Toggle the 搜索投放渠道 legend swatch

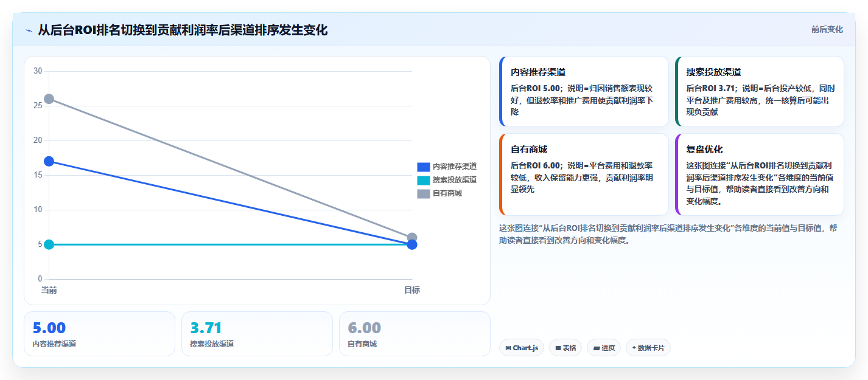tap(424, 180)
